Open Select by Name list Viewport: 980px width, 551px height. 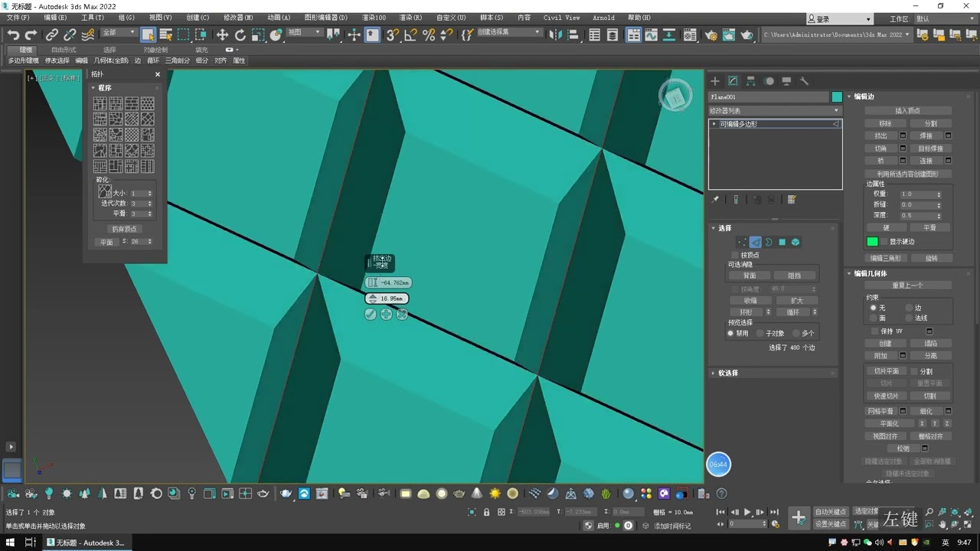point(166,34)
